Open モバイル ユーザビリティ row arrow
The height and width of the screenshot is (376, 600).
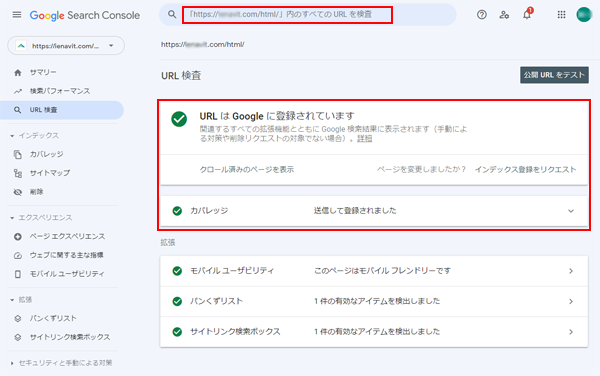point(571,271)
